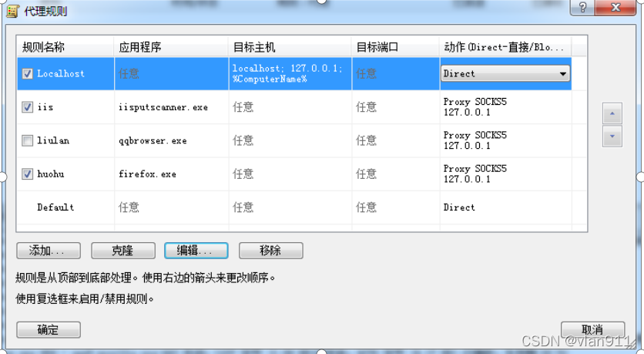Click the 目标主机 column header

pyautogui.click(x=290, y=47)
